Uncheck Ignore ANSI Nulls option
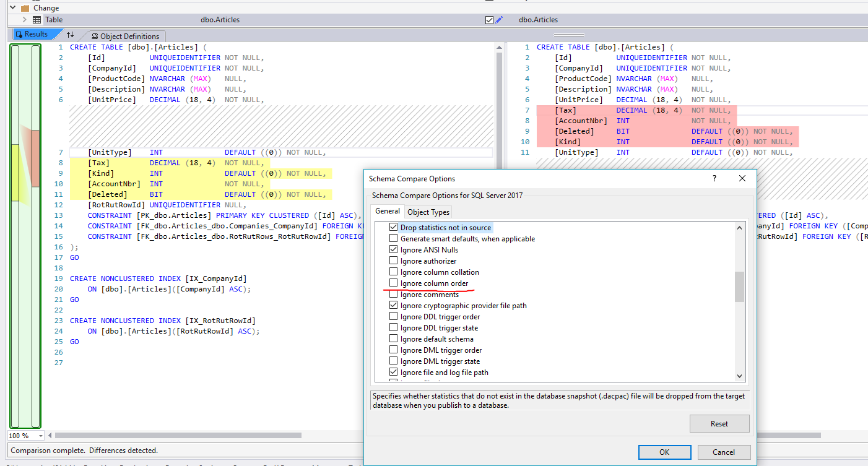The image size is (868, 466). 393,249
